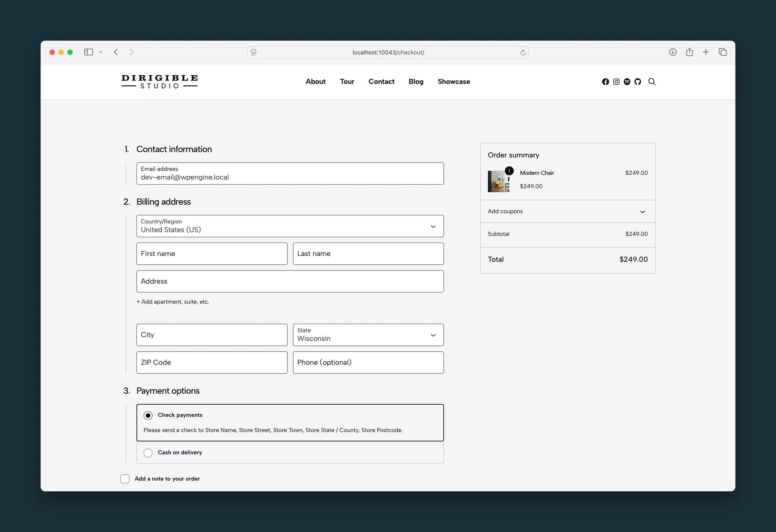
Task: Open the GitHub social icon
Action: tap(638, 82)
